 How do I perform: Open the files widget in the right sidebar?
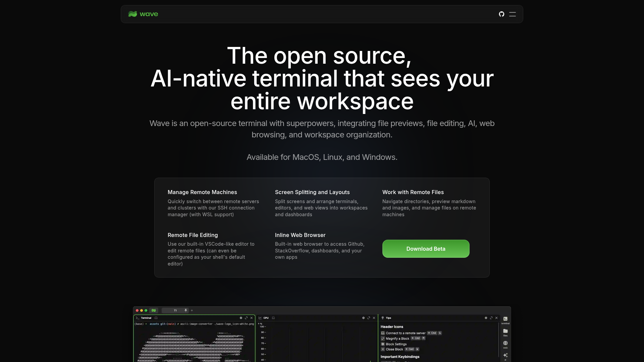505,331
